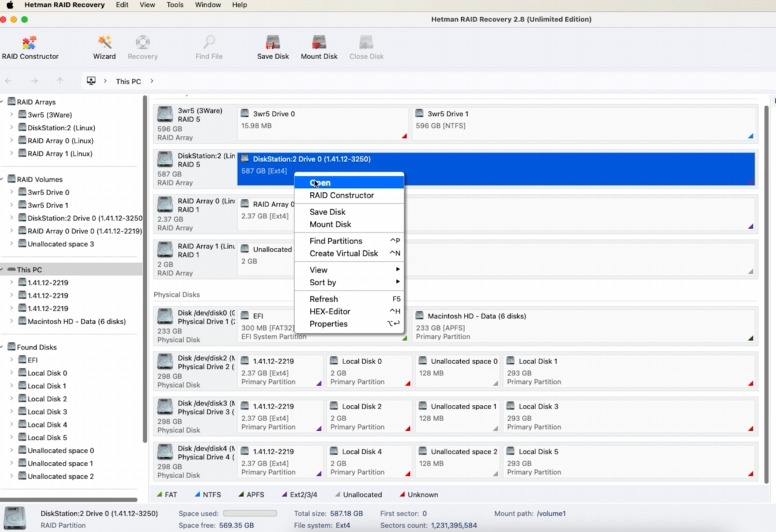The height and width of the screenshot is (532, 776).
Task: Choose Create Virtual Disk in context menu
Action: (x=349, y=253)
